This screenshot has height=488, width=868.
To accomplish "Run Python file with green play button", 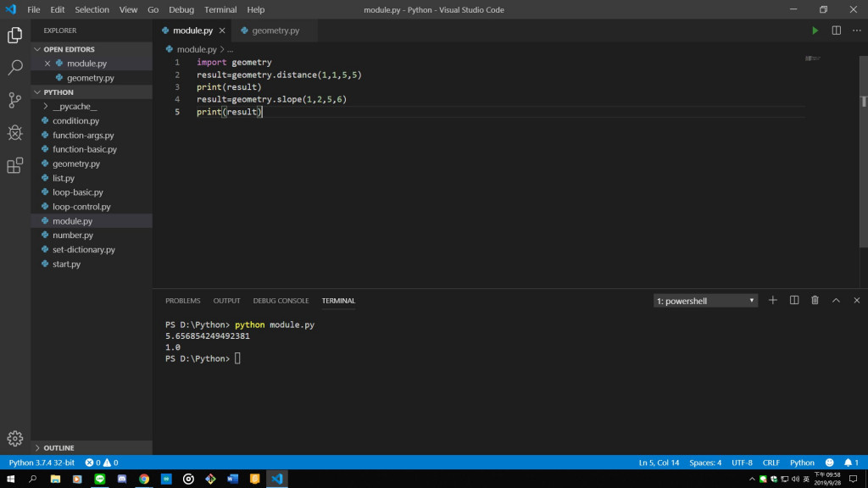I will [x=815, y=30].
